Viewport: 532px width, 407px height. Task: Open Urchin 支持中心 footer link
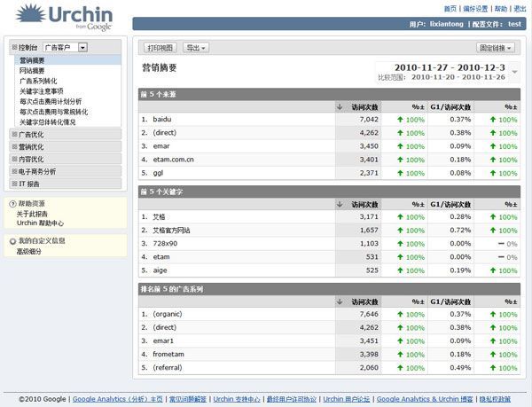tap(237, 399)
